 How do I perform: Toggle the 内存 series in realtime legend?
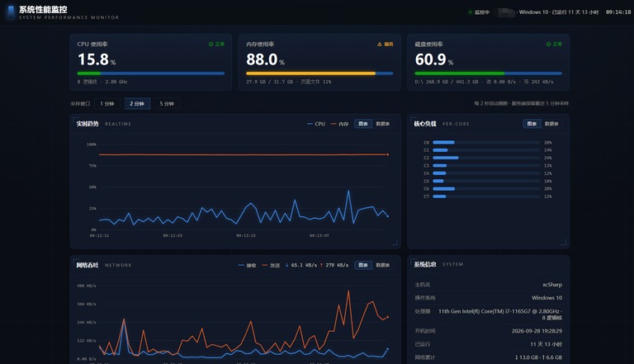tap(339, 124)
